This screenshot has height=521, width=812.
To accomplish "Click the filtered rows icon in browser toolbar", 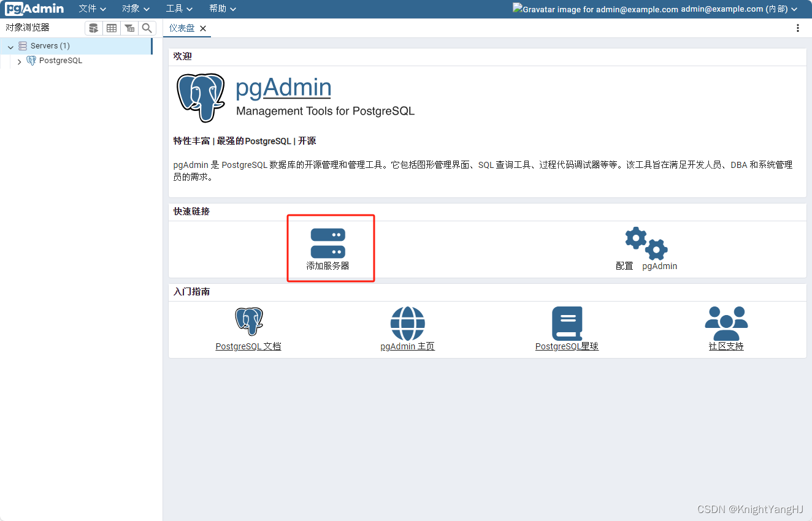I will pos(129,28).
